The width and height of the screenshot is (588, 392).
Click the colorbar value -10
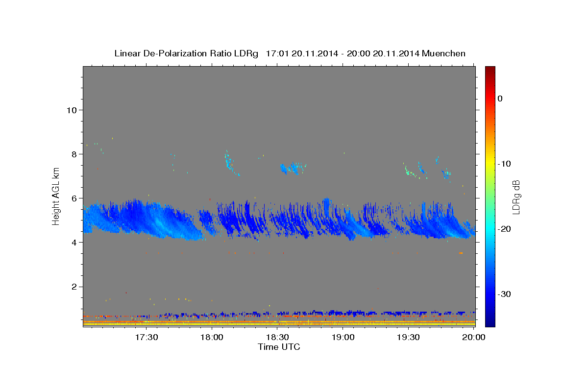(504, 164)
